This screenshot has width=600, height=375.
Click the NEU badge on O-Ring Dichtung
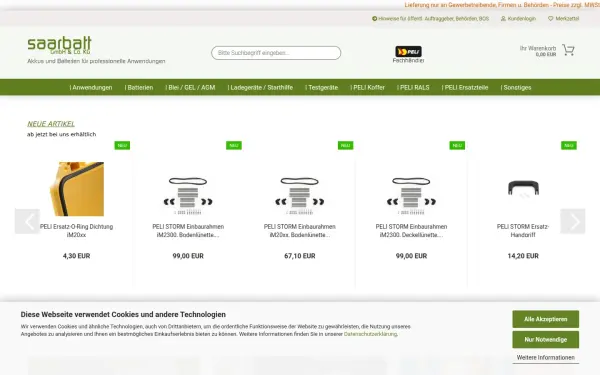(x=122, y=145)
